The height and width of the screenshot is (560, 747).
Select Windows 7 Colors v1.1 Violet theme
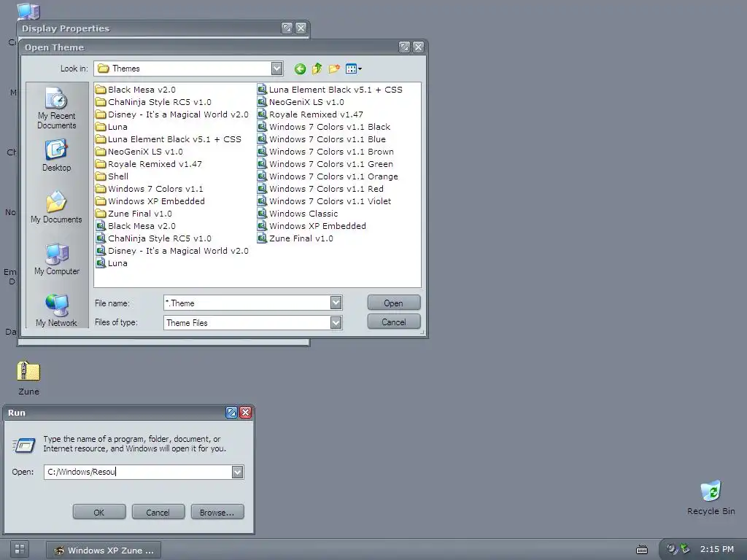(325, 201)
